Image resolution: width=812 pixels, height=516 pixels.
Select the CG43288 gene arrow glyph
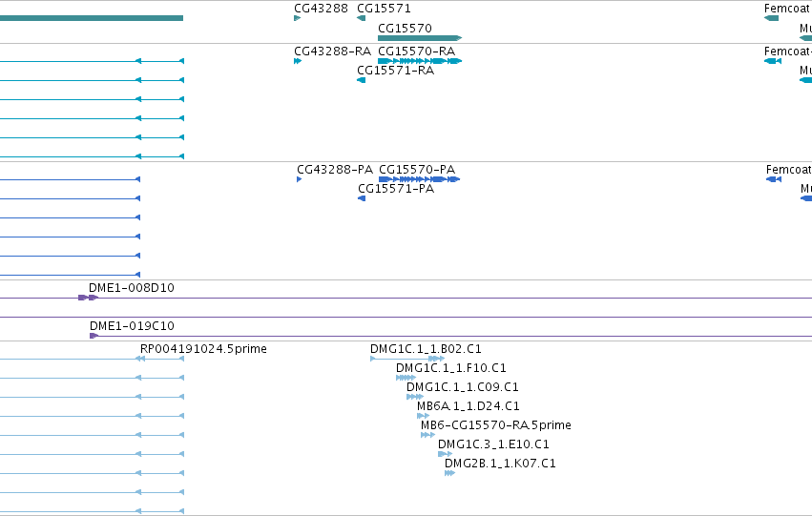tap(298, 18)
